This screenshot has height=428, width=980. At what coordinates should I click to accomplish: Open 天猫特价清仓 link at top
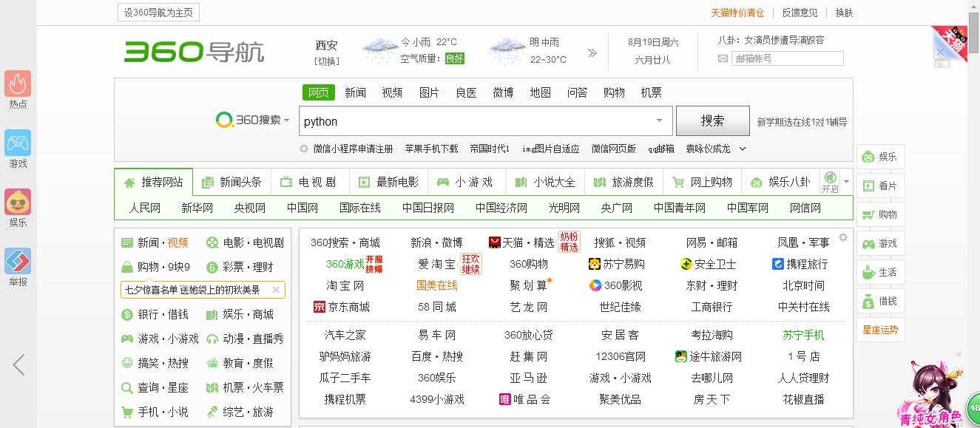tap(737, 13)
